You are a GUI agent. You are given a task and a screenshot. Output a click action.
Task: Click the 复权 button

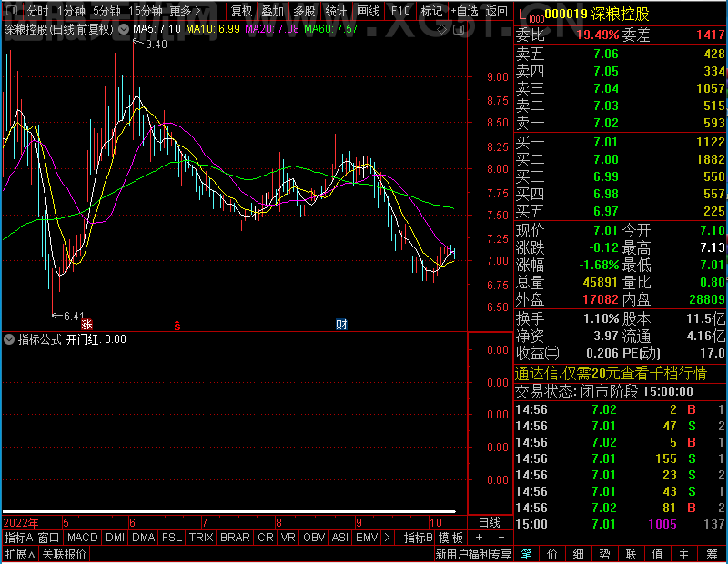[x=241, y=11]
